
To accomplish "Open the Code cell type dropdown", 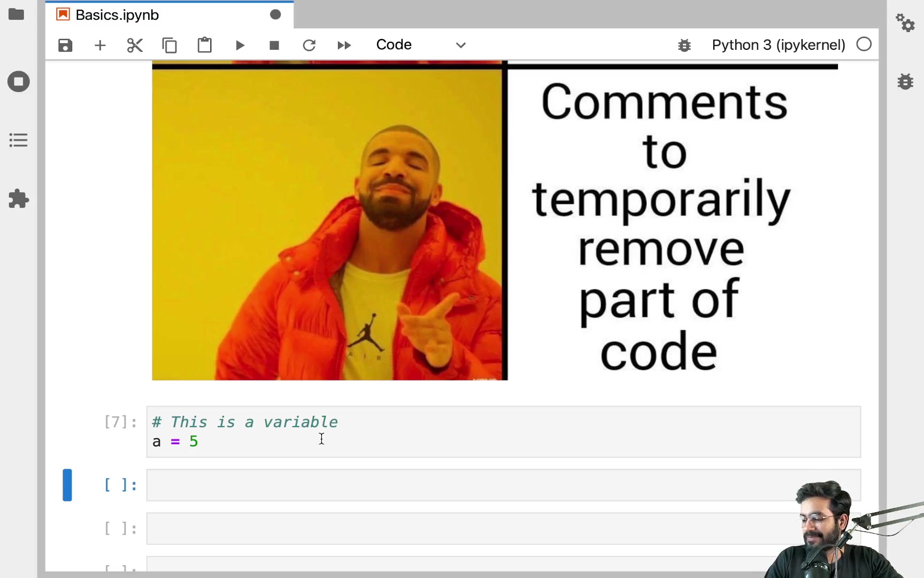I will 421,45.
